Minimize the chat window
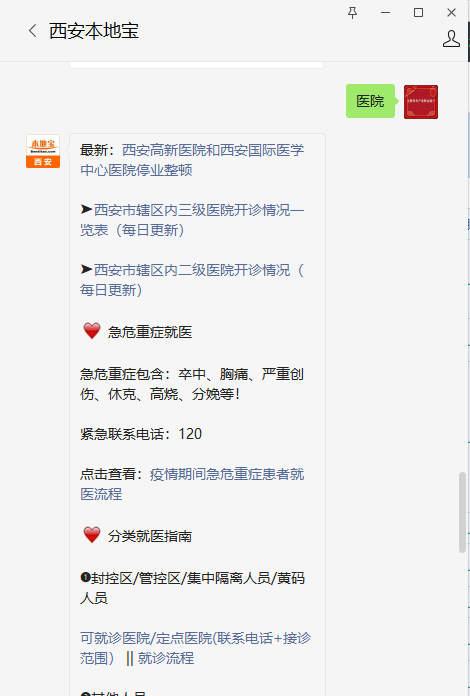Screen dimensions: 470x696 (x=385, y=12)
